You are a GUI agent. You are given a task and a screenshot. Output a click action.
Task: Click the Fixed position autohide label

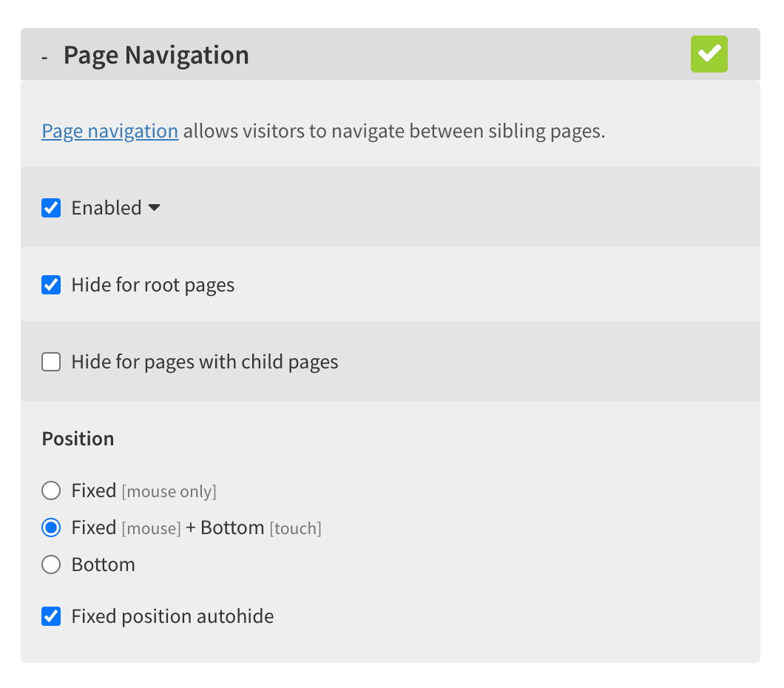pyautogui.click(x=172, y=617)
